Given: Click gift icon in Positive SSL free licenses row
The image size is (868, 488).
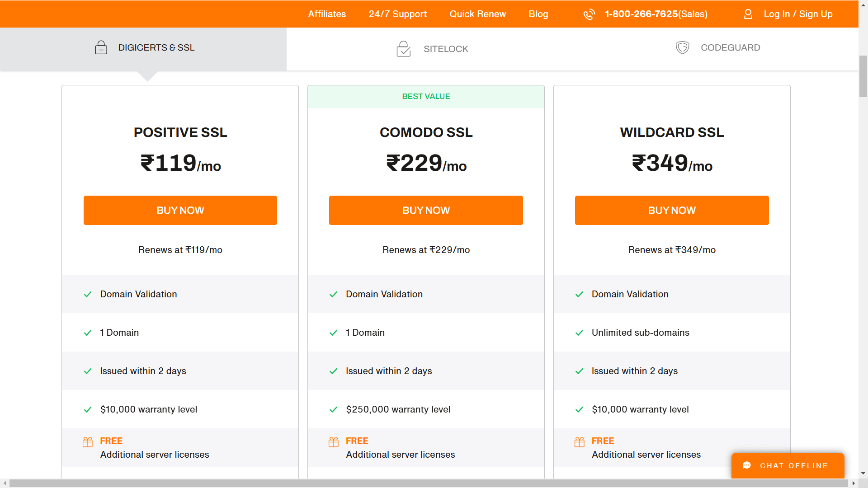Looking at the screenshot, I should (88, 442).
